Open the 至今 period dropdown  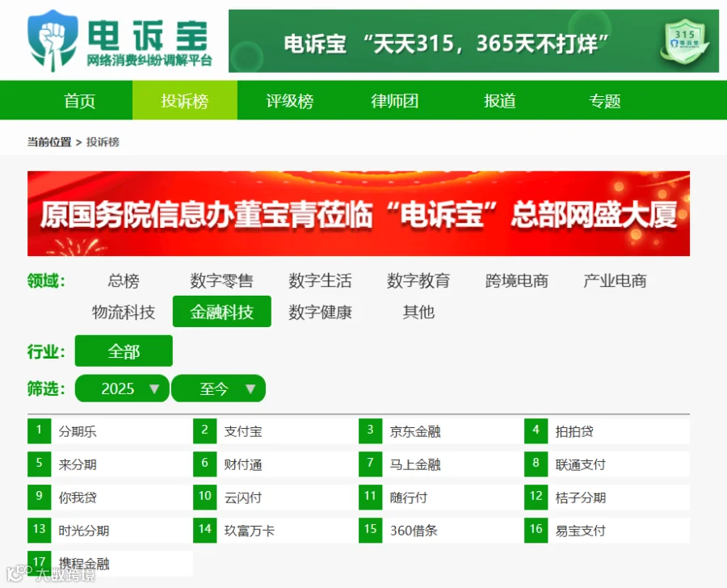coord(218,388)
